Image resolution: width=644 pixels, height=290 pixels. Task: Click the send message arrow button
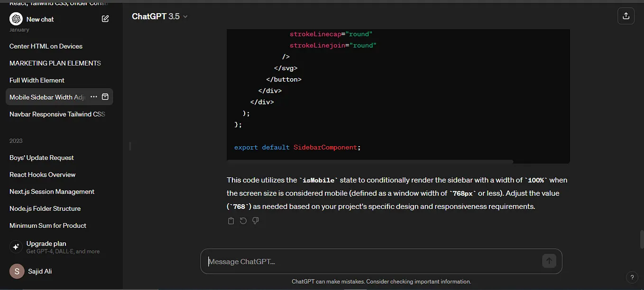[549, 261]
